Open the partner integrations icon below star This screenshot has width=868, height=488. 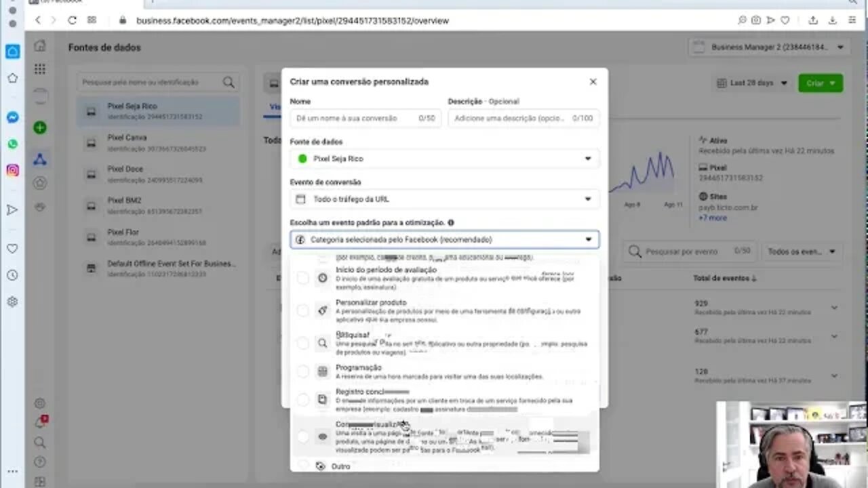click(40, 206)
